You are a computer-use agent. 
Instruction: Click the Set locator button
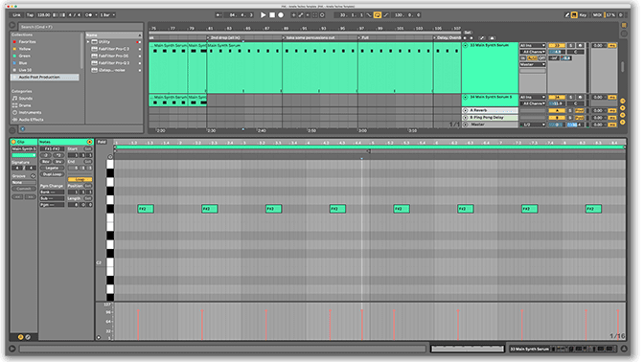468,33
